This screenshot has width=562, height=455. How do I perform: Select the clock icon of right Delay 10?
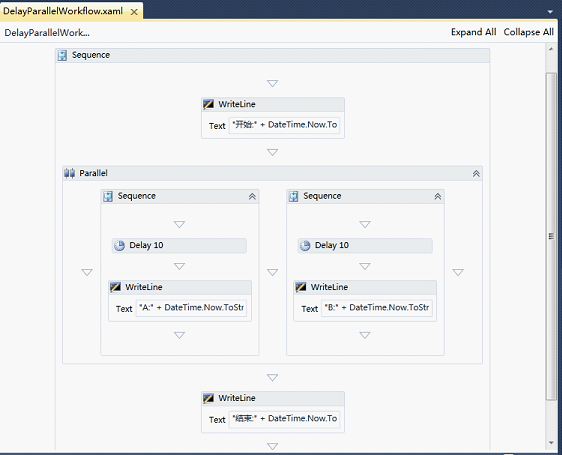[305, 246]
